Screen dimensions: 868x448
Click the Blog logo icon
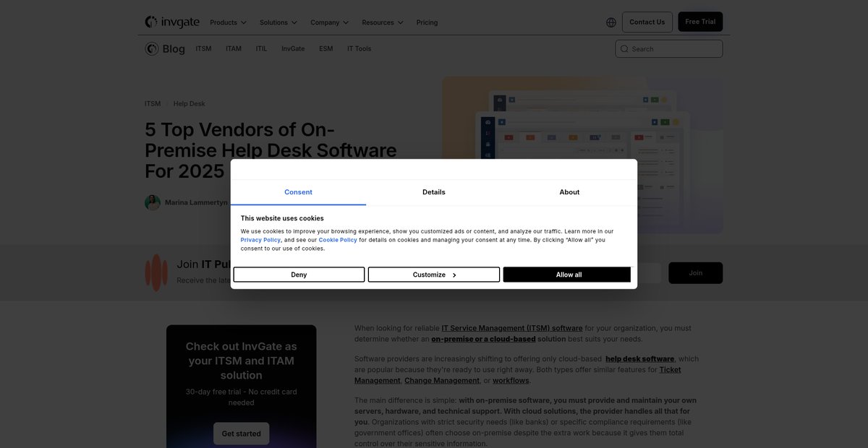(151, 48)
